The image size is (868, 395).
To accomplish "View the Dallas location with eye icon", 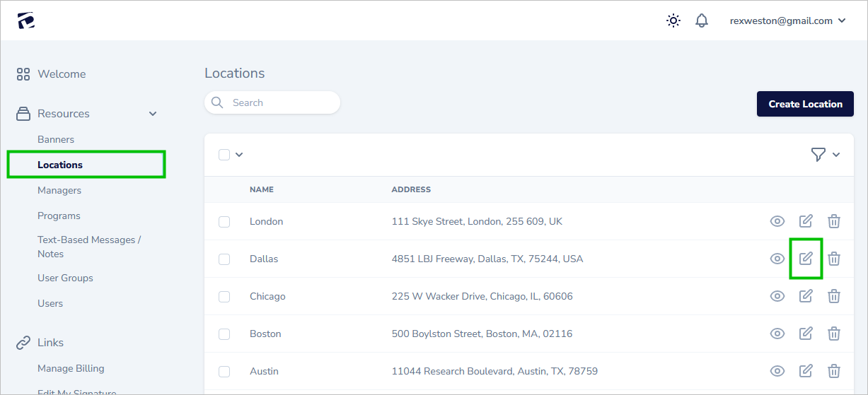I will pos(777,259).
